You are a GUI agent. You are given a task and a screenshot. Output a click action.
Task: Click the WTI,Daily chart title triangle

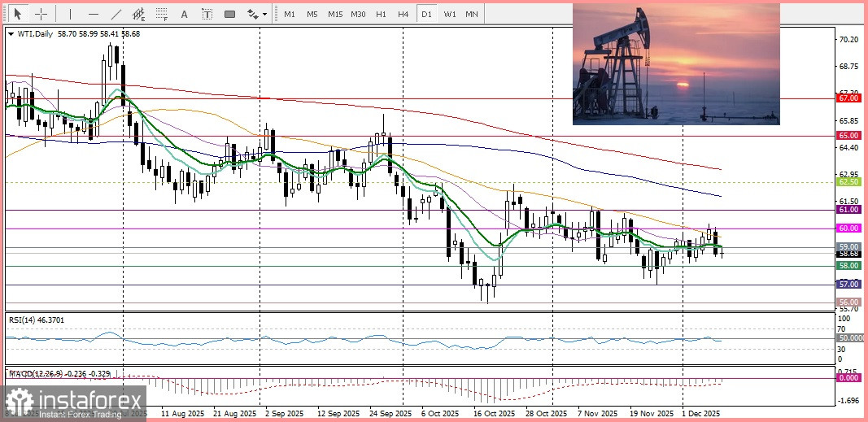(11, 33)
